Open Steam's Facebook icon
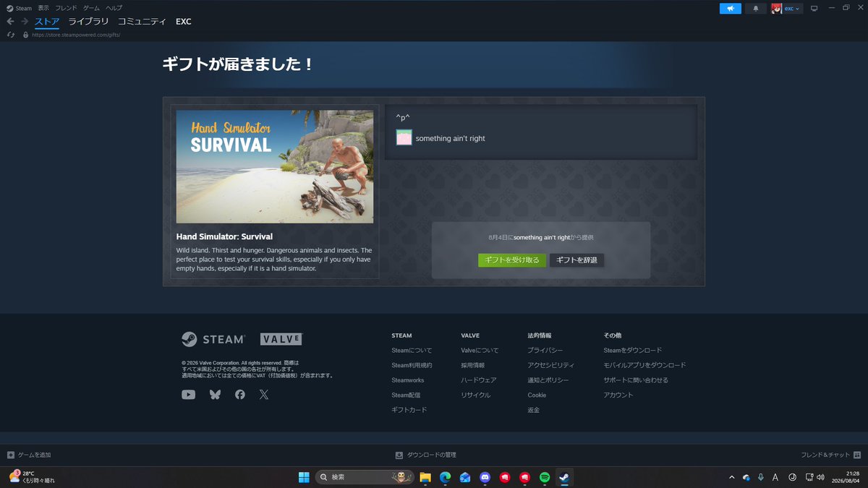Screen dimensions: 868x488 coord(240,395)
